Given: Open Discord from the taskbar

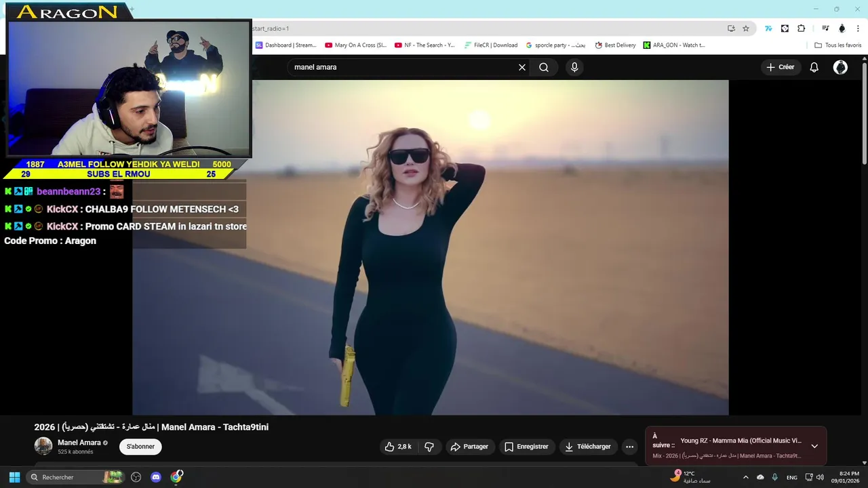Looking at the screenshot, I should pos(156,477).
